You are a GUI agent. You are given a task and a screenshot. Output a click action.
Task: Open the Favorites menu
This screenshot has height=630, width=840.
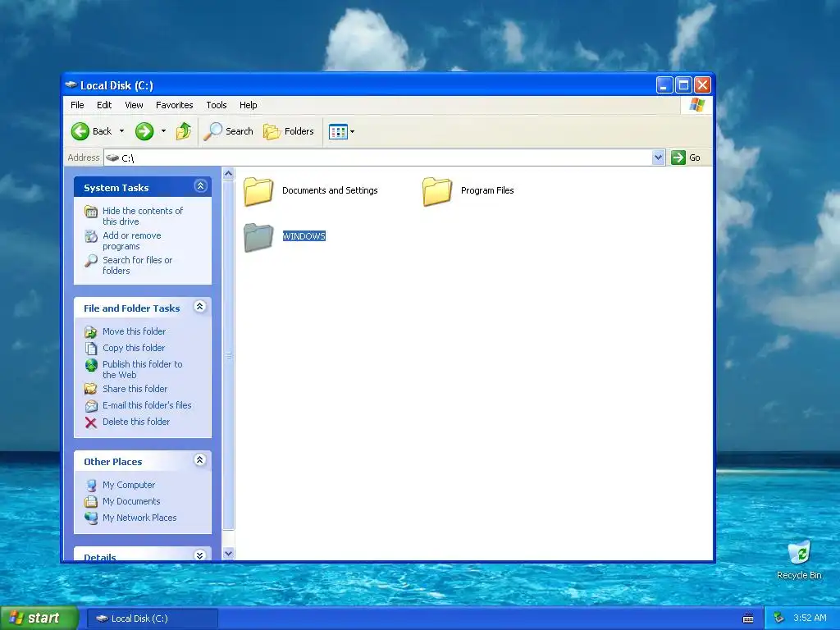(174, 105)
